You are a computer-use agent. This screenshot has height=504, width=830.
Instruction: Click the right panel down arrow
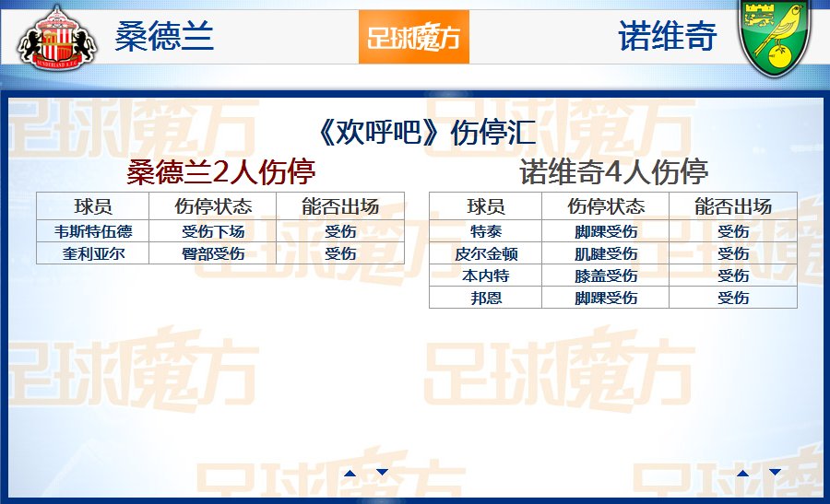coord(775,473)
